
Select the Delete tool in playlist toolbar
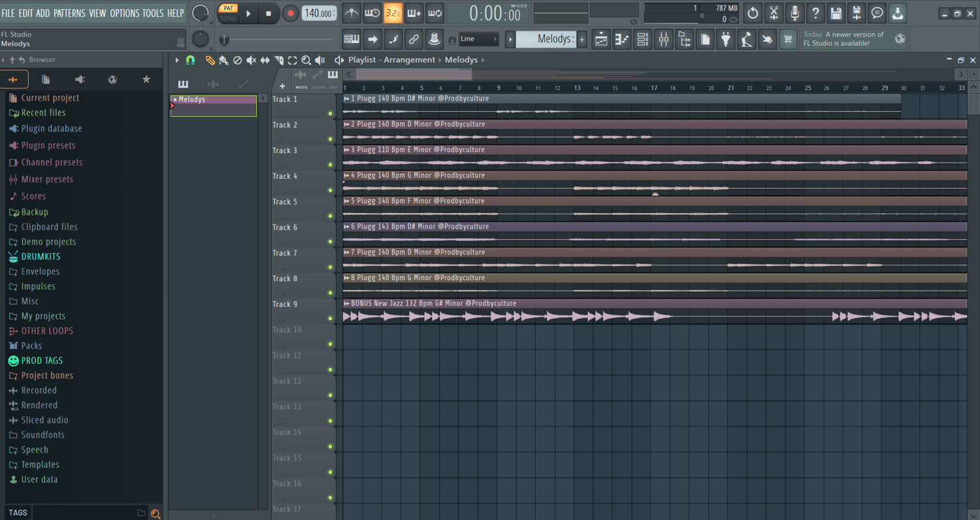pyautogui.click(x=237, y=60)
